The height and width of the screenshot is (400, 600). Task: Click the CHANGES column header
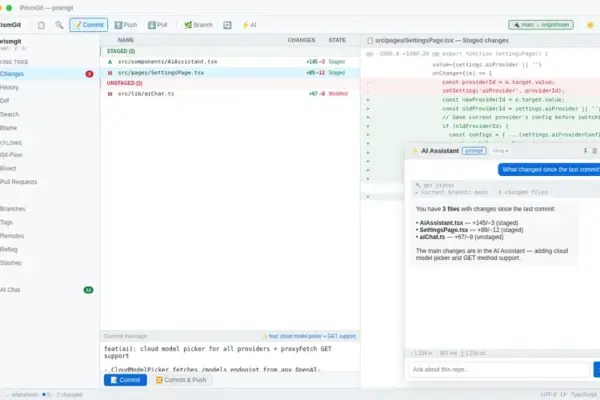click(x=301, y=40)
